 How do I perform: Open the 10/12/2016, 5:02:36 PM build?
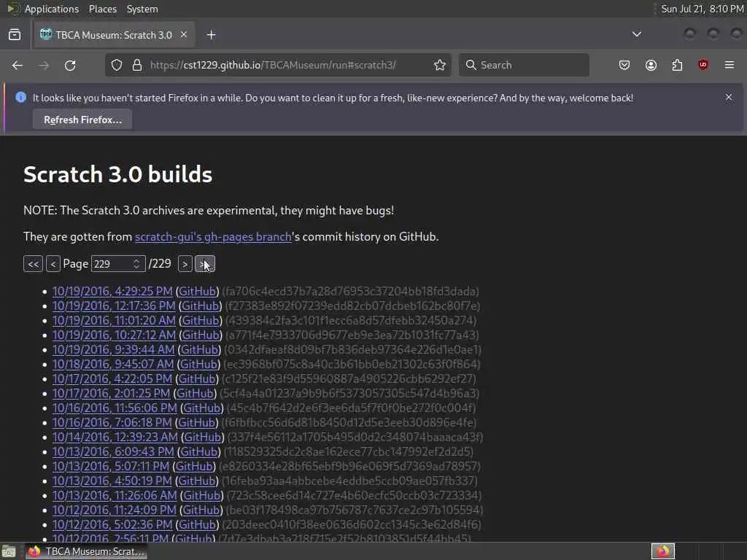112,525
